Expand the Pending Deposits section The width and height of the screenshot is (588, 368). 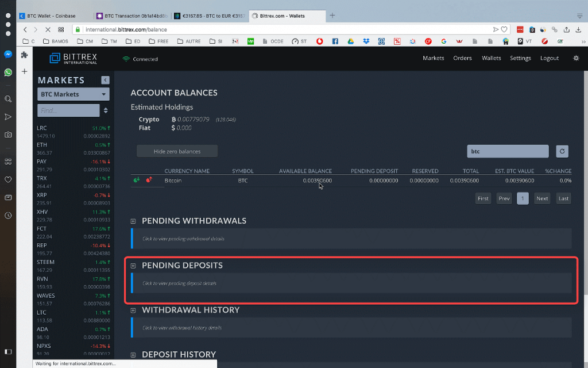pos(133,266)
